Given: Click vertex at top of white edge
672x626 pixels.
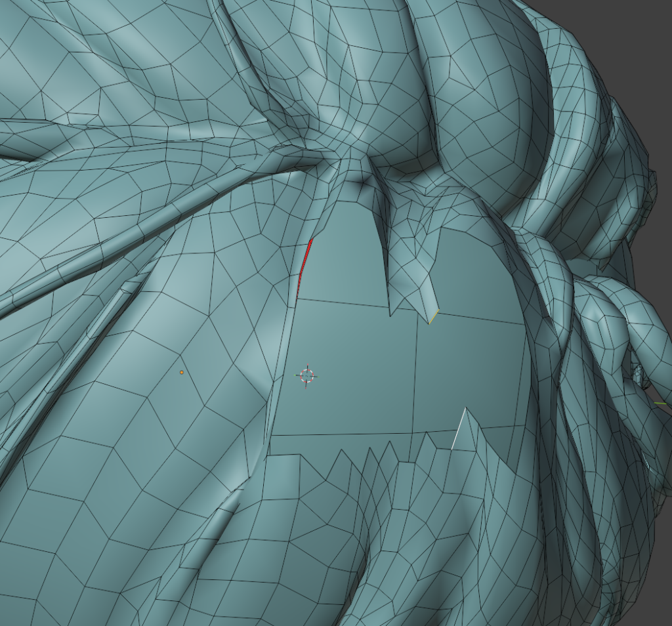Looking at the screenshot, I should tap(465, 409).
